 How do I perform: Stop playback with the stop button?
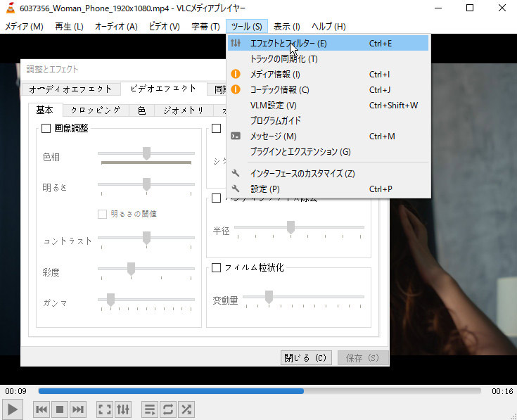coord(60,409)
